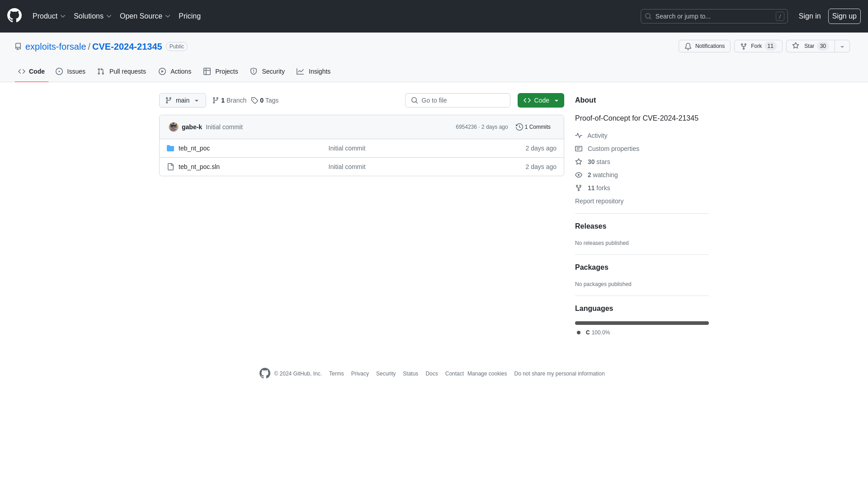Click the Security shield icon tab
Screen dimensions: 868x488
[254, 71]
